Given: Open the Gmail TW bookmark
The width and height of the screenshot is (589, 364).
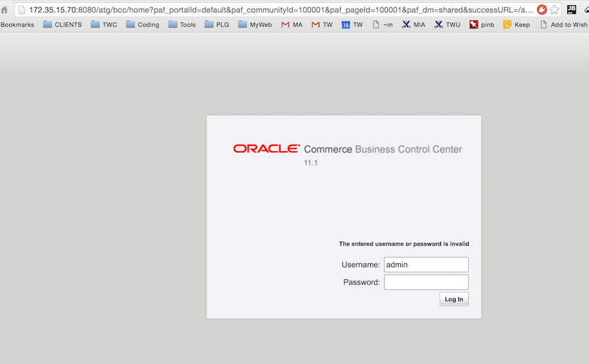Looking at the screenshot, I should [x=322, y=25].
